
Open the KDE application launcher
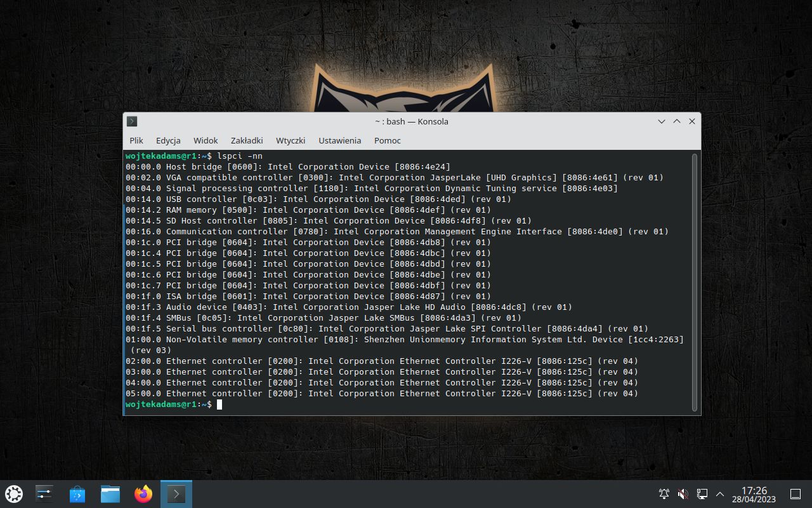(14, 493)
